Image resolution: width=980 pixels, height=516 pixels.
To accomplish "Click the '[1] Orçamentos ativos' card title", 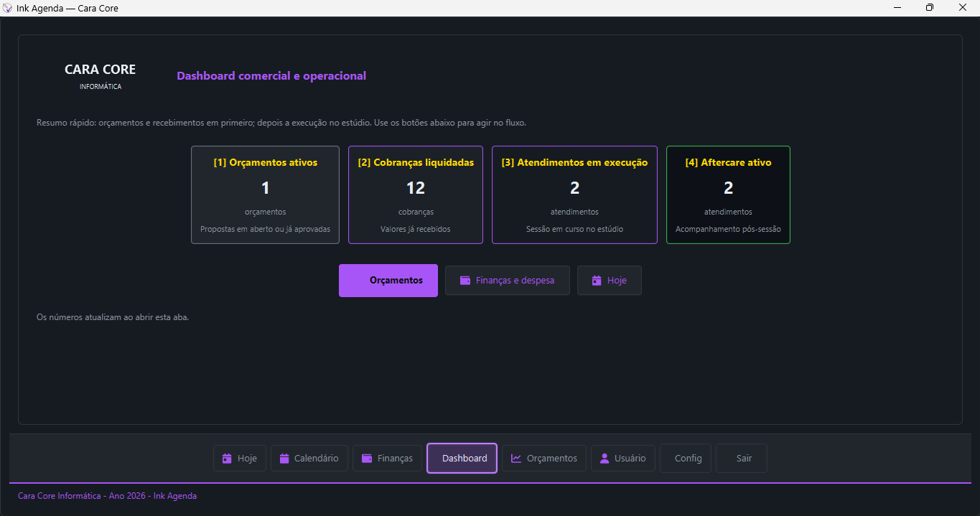I will tap(266, 162).
